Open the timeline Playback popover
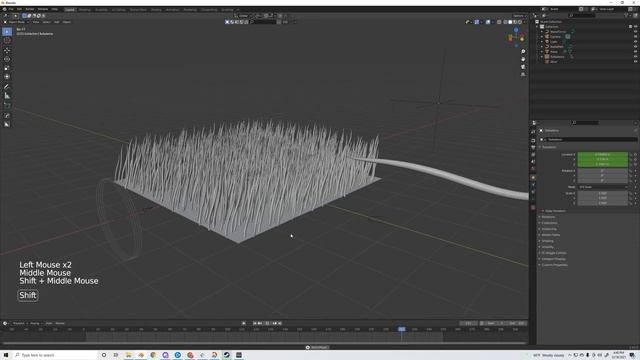The width and height of the screenshot is (640, 360). click(19, 323)
